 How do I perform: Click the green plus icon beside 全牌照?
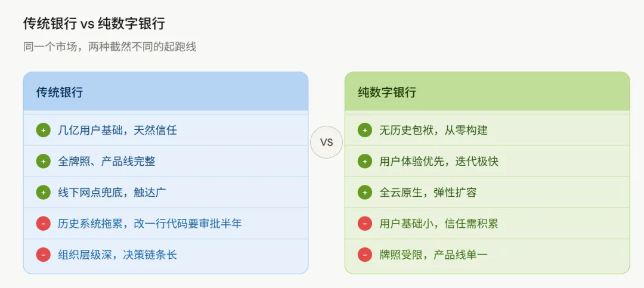(x=43, y=162)
